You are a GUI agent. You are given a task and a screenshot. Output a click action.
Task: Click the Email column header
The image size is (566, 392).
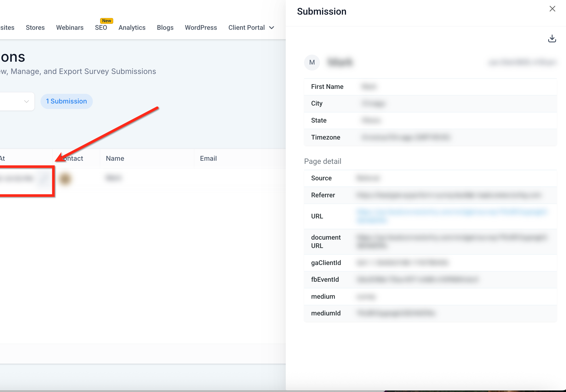[x=208, y=158]
